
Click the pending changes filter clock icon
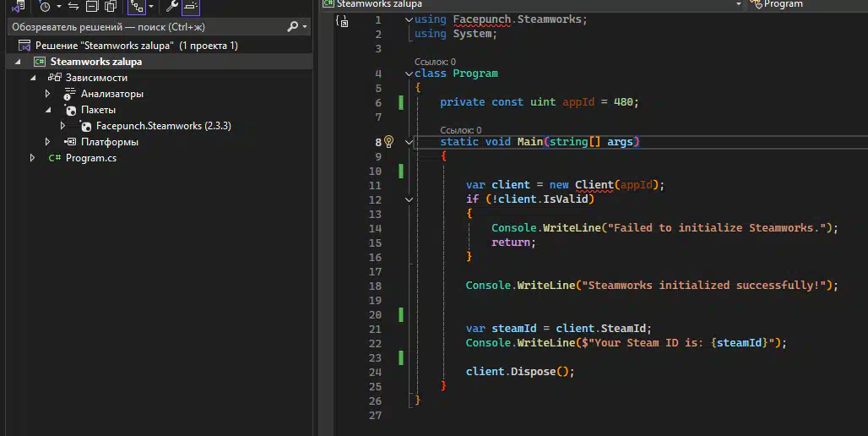tap(45, 7)
